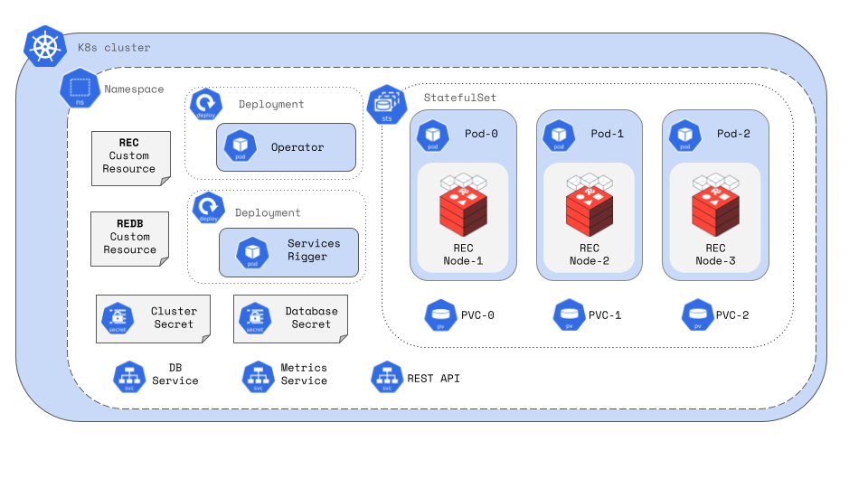The image size is (868, 488).
Task: Select the Services Rigger deploy icon
Action: pyautogui.click(x=209, y=208)
